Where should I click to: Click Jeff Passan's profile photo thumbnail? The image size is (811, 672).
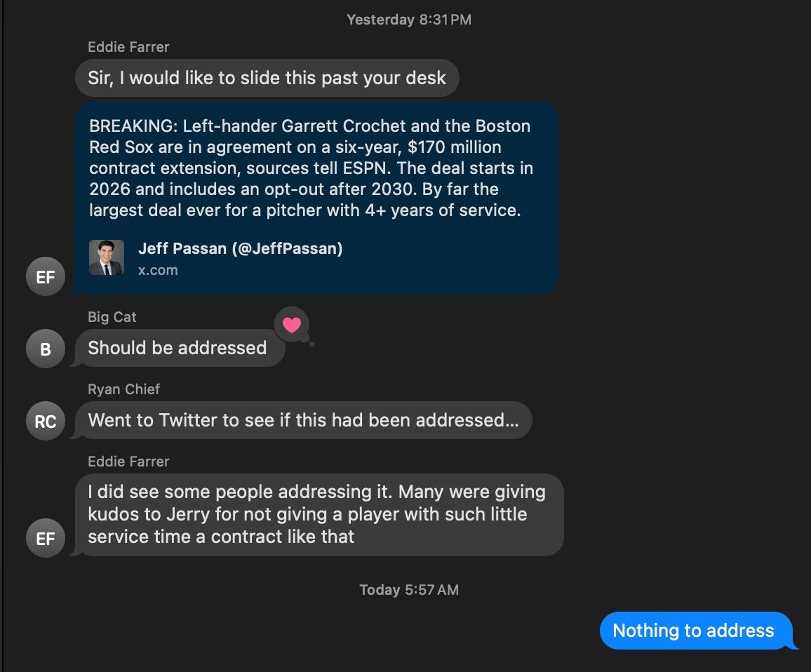107,257
